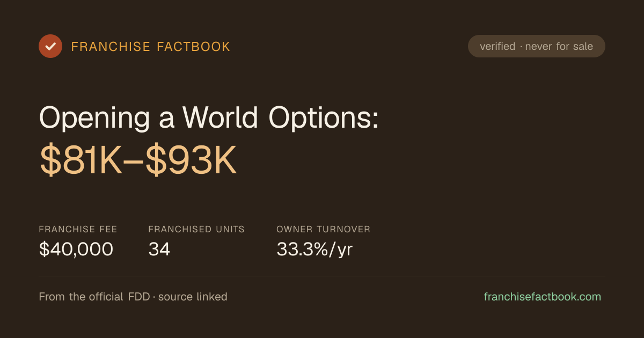Click the word FRANCHISE in header
Image resolution: width=644 pixels, height=338 pixels.
point(111,47)
